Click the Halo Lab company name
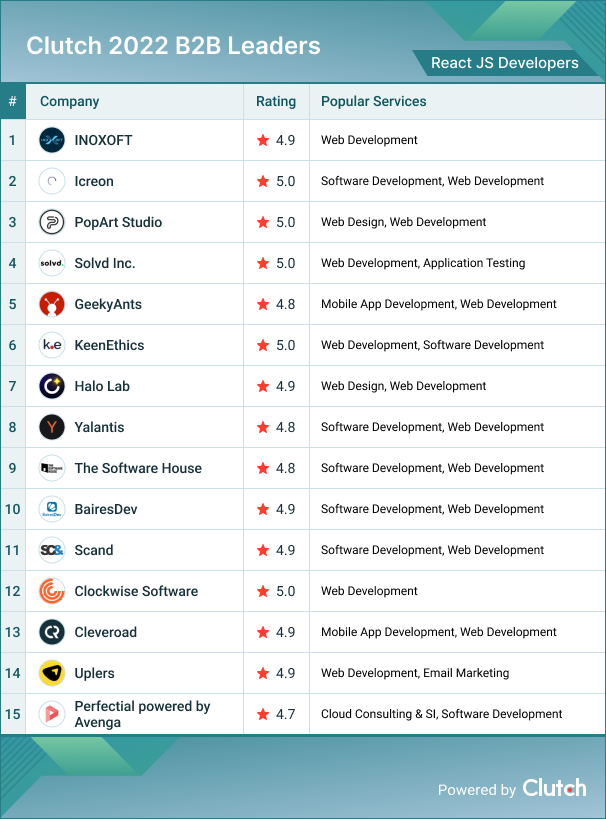The image size is (606, 819). 102,386
